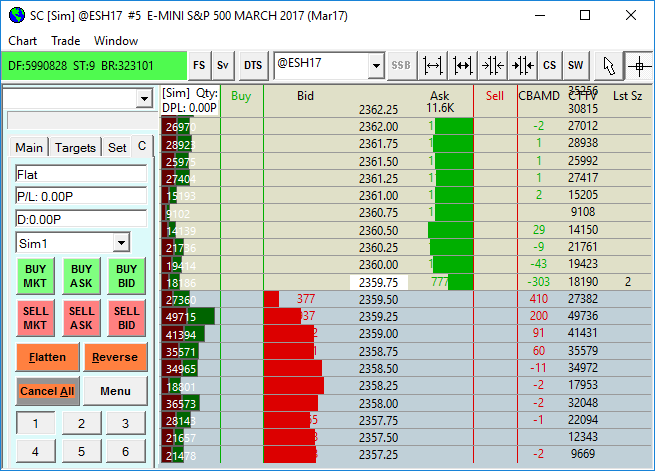This screenshot has width=655, height=471.
Task: Switch to the Set tab
Action: (x=117, y=147)
